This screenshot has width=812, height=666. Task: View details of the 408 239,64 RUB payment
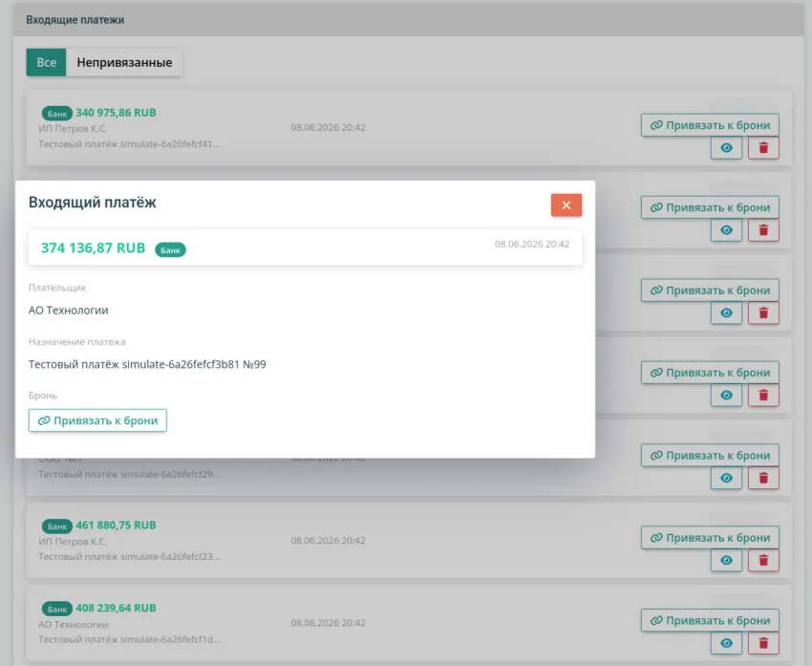[x=726, y=643]
